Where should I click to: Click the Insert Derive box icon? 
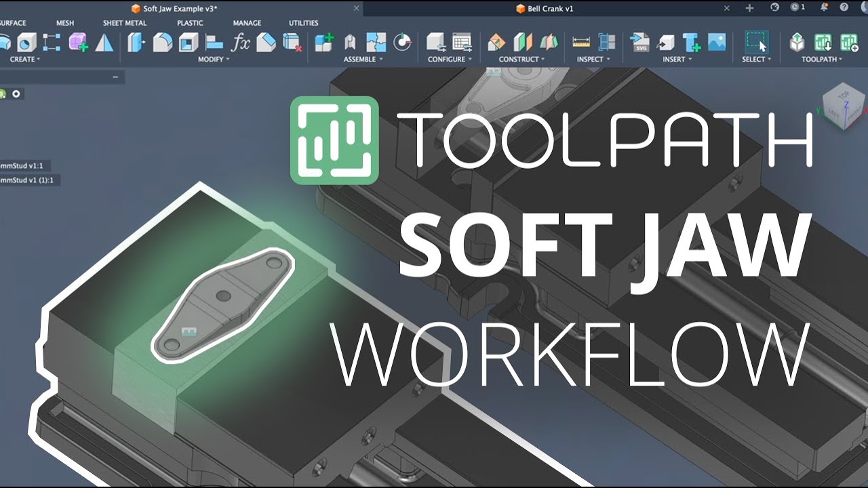(666, 43)
